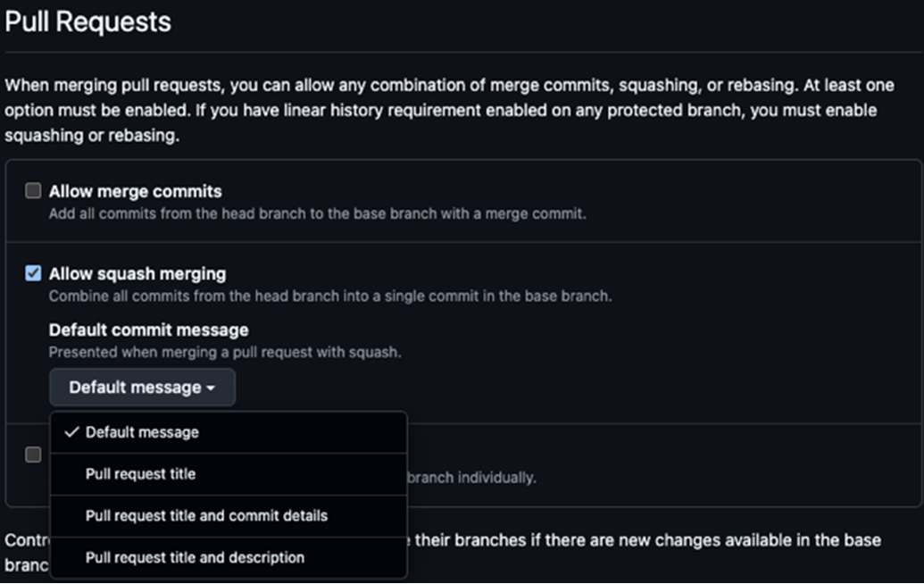Image resolution: width=924 pixels, height=584 pixels.
Task: Click the Allow squash merging label
Action: point(137,273)
